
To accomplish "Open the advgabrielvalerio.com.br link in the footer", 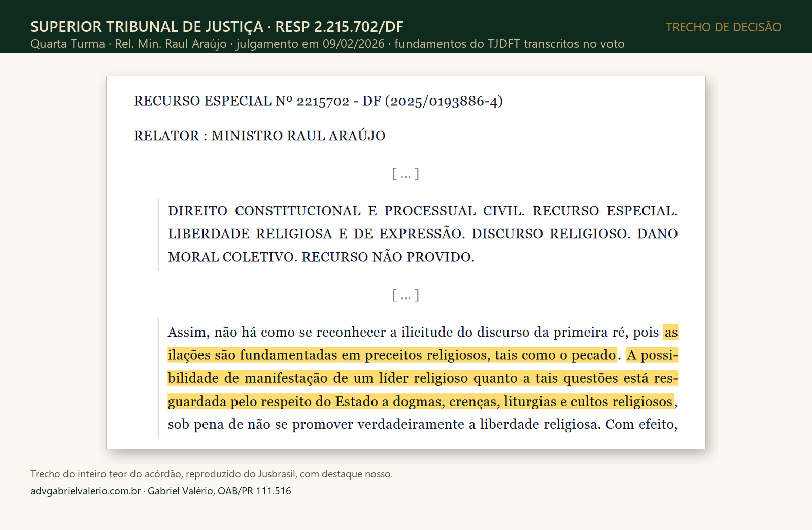I will pyautogui.click(x=85, y=491).
